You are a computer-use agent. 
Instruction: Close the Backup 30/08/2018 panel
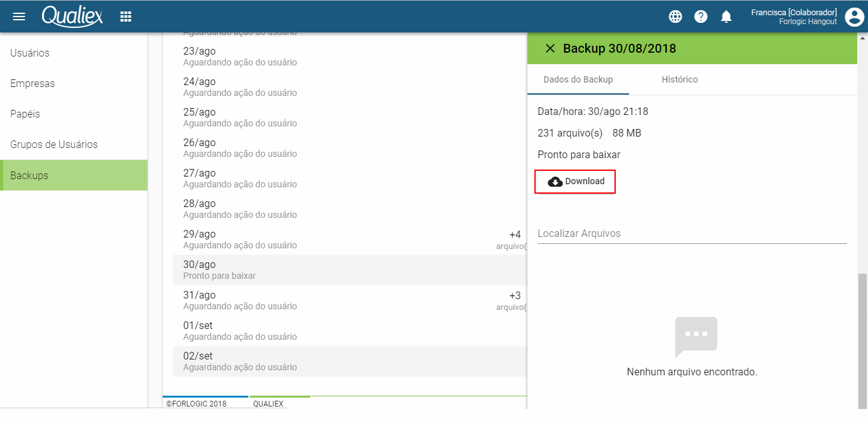(x=550, y=48)
